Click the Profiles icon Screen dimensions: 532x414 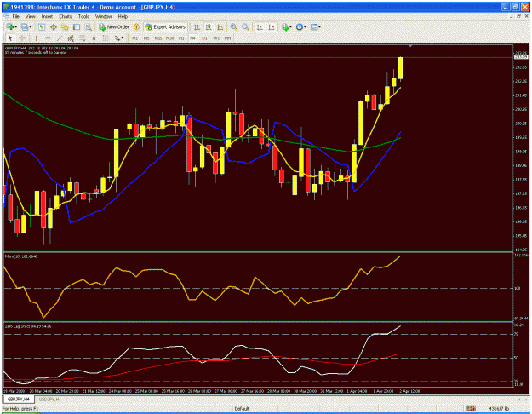[25, 26]
